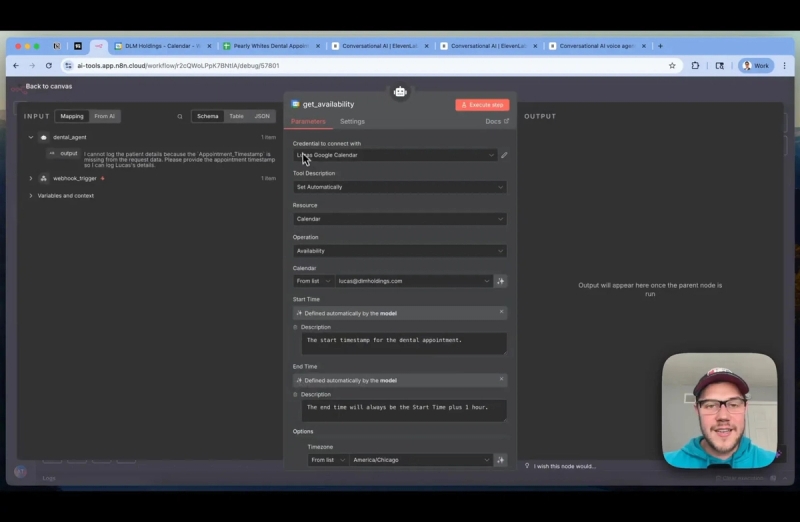
Task: Collapse the dental_agent tree node
Action: [x=31, y=137]
